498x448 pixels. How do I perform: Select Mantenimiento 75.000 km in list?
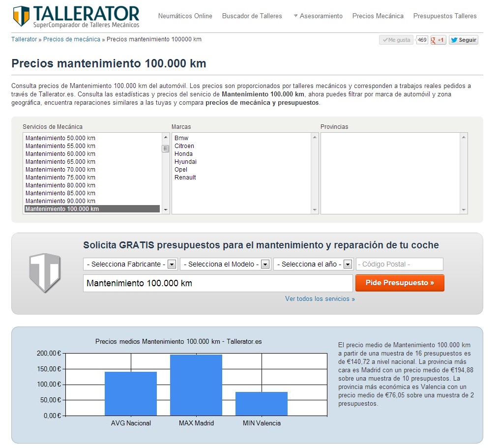pos(92,178)
